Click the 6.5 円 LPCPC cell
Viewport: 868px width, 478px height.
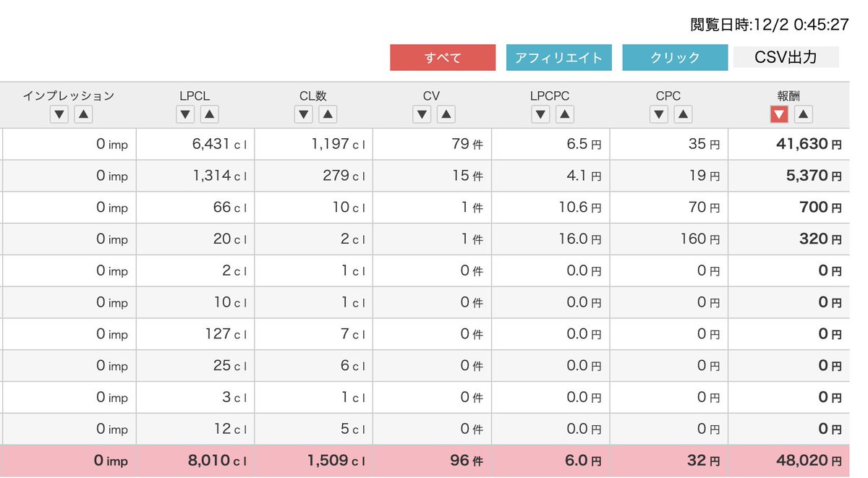coord(550,144)
